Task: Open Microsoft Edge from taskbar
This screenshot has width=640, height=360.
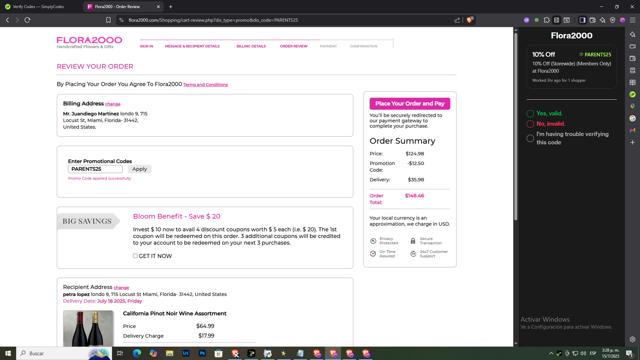Action: [x=137, y=353]
